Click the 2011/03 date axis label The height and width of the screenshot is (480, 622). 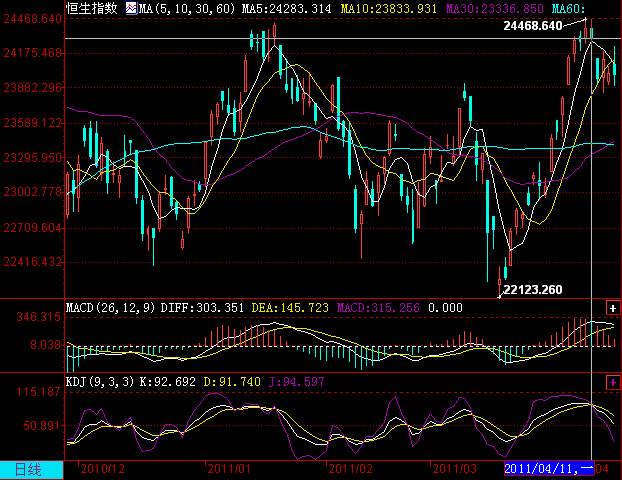[455, 469]
